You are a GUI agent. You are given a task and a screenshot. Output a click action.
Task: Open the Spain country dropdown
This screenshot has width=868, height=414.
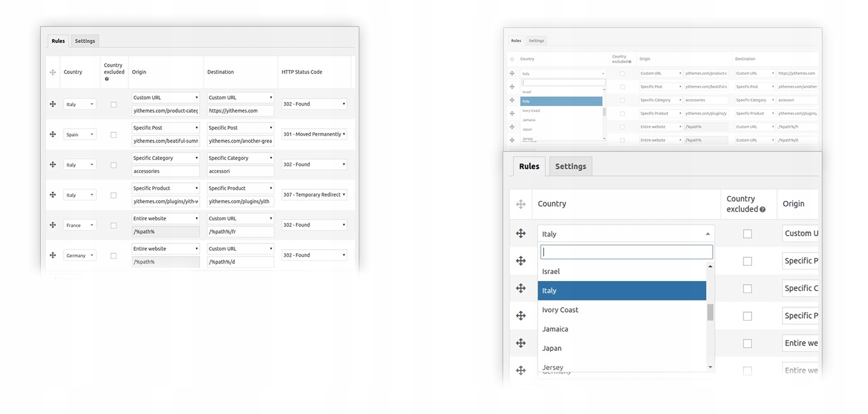(x=80, y=134)
